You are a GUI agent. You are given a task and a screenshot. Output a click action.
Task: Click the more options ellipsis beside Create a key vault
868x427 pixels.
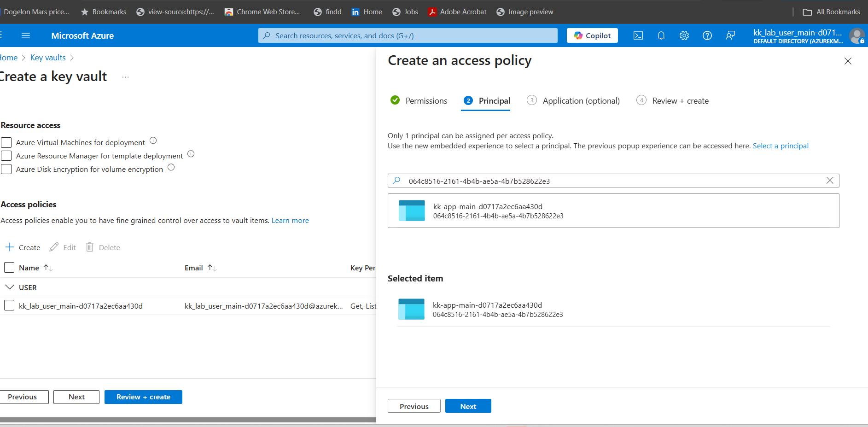coord(125,77)
